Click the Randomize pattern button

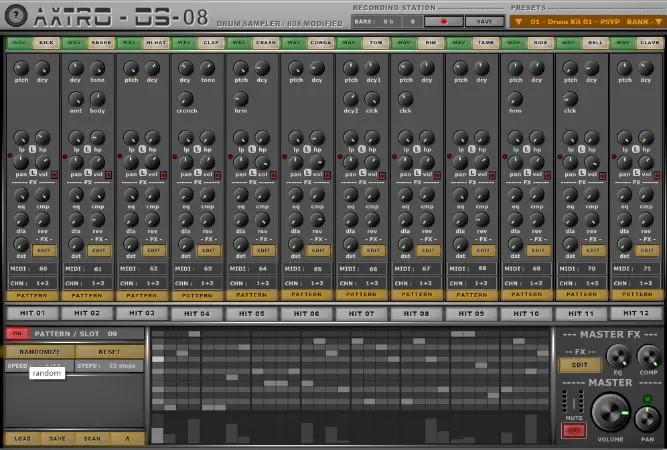39,352
